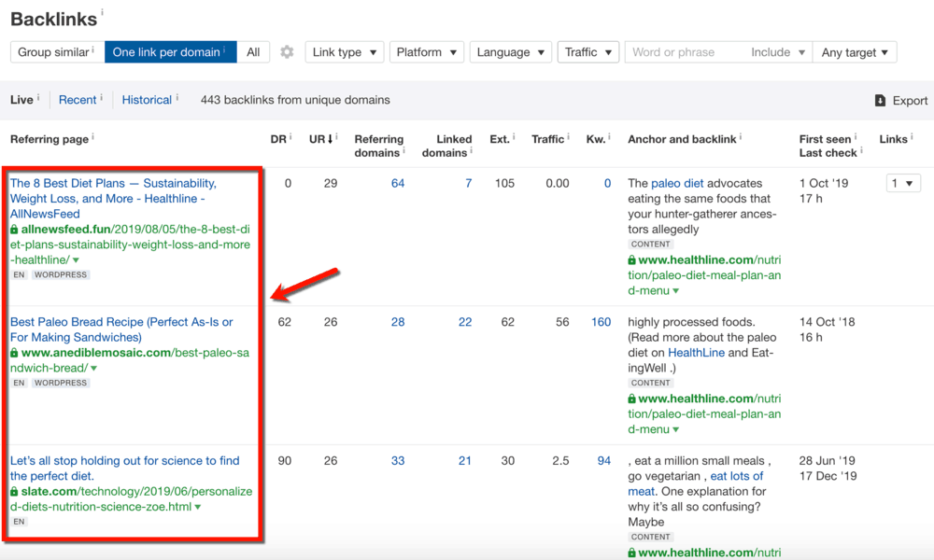Switch grouping to Group similar
934x560 pixels.
tap(54, 52)
